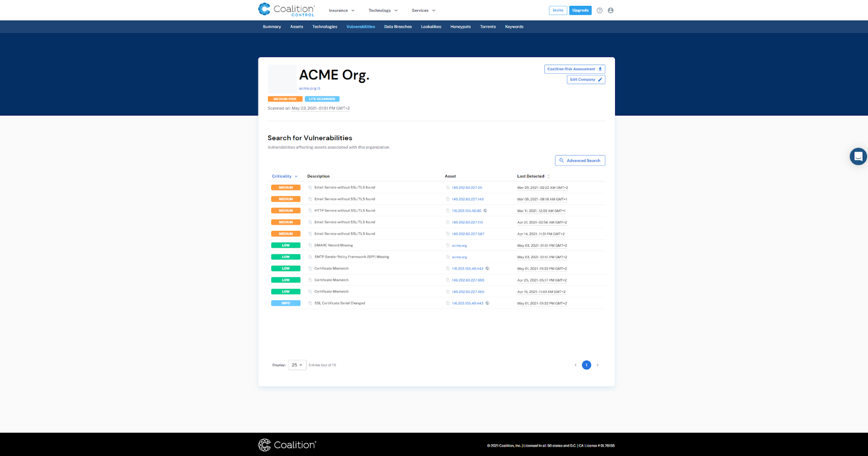Viewport: 868px width, 456px height.
Task: Open asset link 116.203.155.49:80
Action: pyautogui.click(x=467, y=211)
